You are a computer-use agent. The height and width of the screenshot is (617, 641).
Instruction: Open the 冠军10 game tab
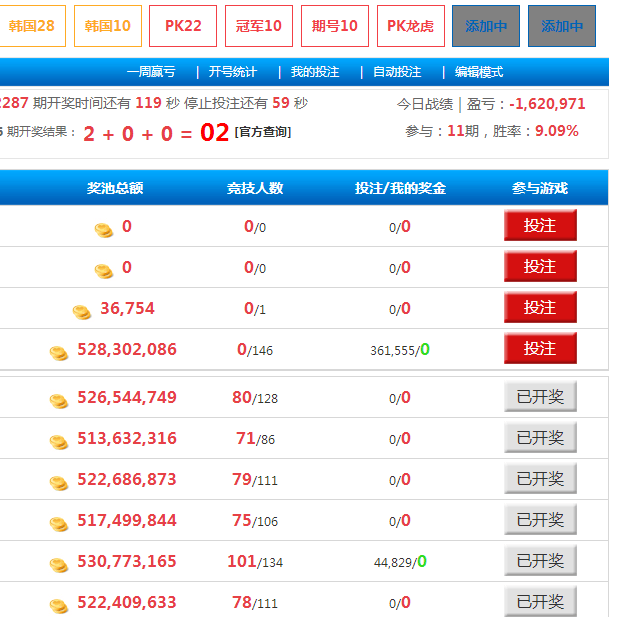(x=259, y=26)
